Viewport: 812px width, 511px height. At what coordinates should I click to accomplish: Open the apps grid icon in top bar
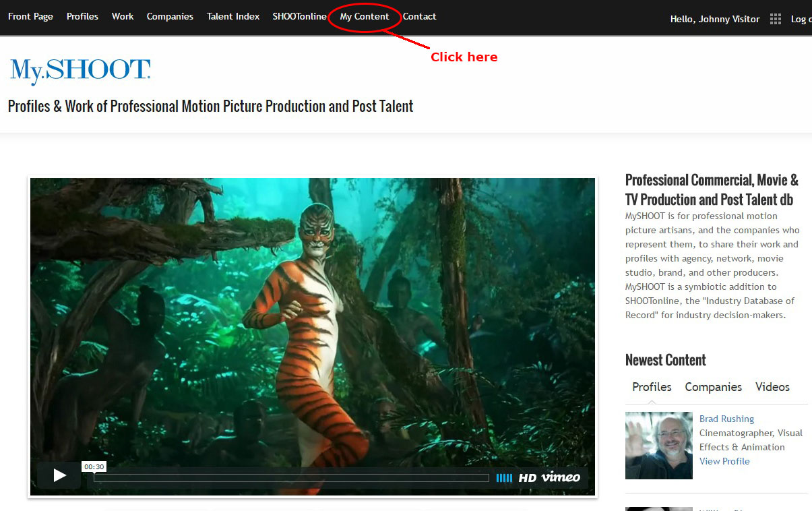pos(776,19)
